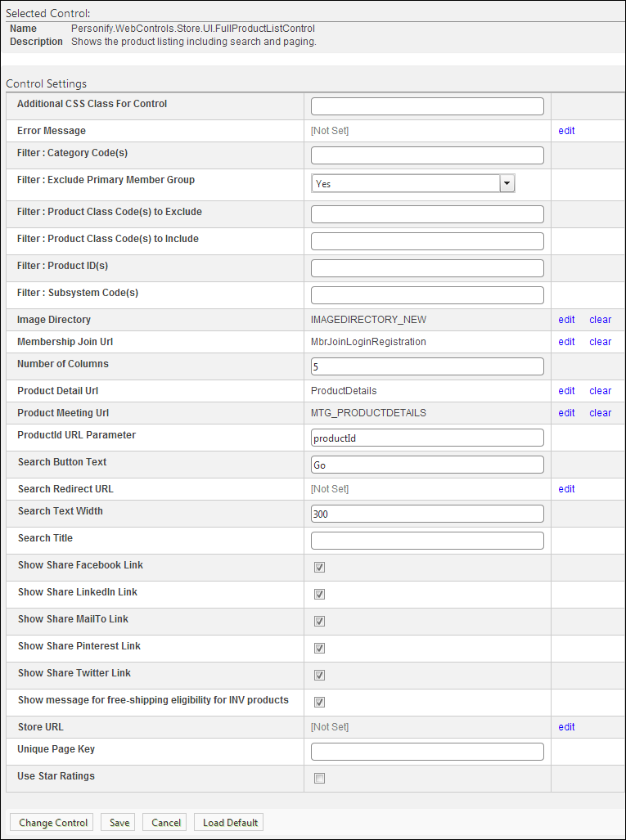Image resolution: width=626 pixels, height=840 pixels.
Task: Select the FullProductListControl name text
Action: point(193,29)
